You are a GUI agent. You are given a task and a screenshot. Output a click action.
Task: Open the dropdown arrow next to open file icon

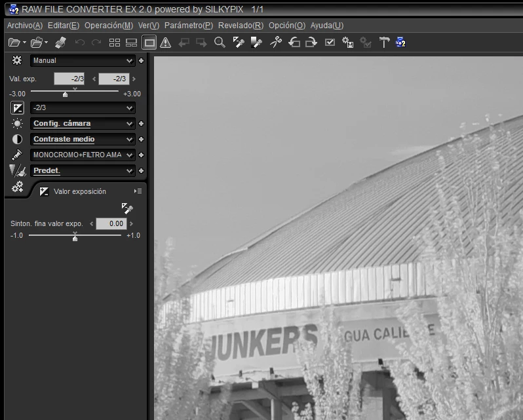point(24,43)
